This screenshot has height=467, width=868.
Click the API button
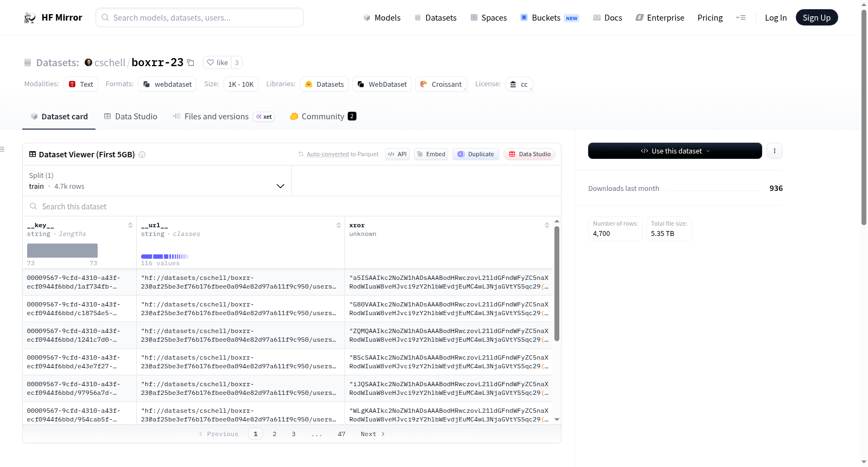pos(397,154)
